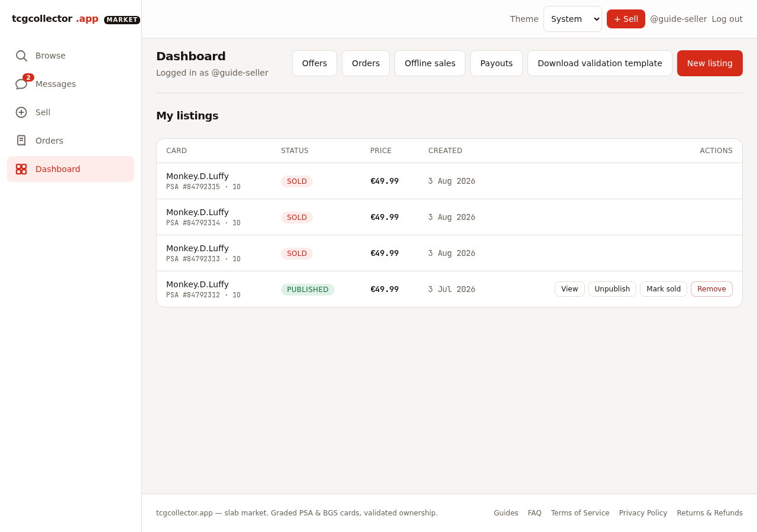Viewport: 757px width, 532px height.
Task: Open Terms of Service
Action: click(x=580, y=513)
